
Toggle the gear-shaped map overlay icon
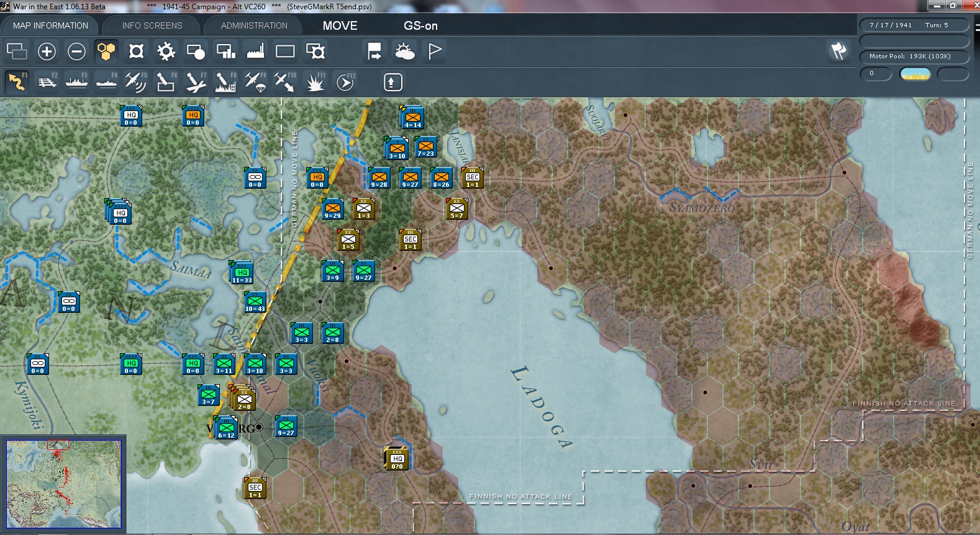[166, 51]
